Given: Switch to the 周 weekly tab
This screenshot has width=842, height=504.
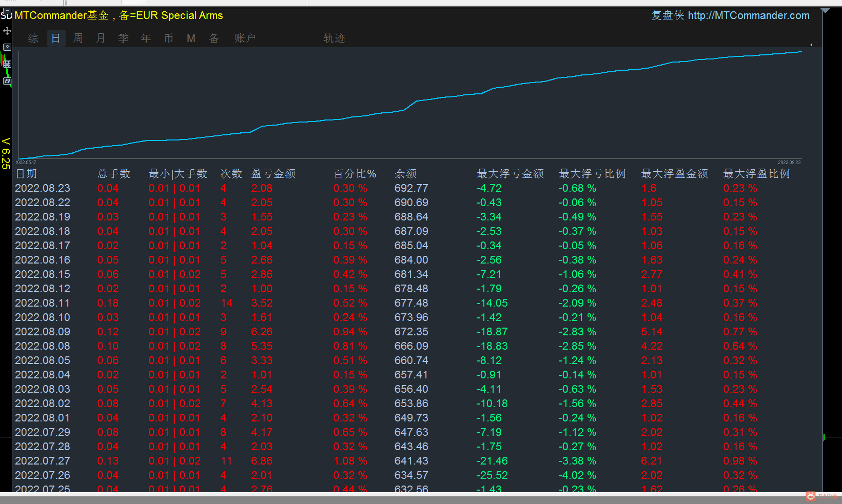Looking at the screenshot, I should coord(78,38).
